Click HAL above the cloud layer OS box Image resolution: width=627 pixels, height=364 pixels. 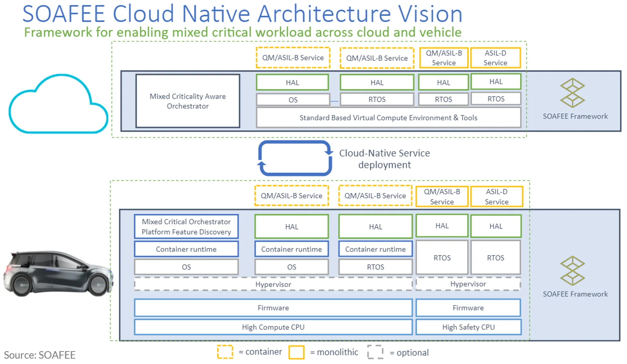pyautogui.click(x=292, y=82)
